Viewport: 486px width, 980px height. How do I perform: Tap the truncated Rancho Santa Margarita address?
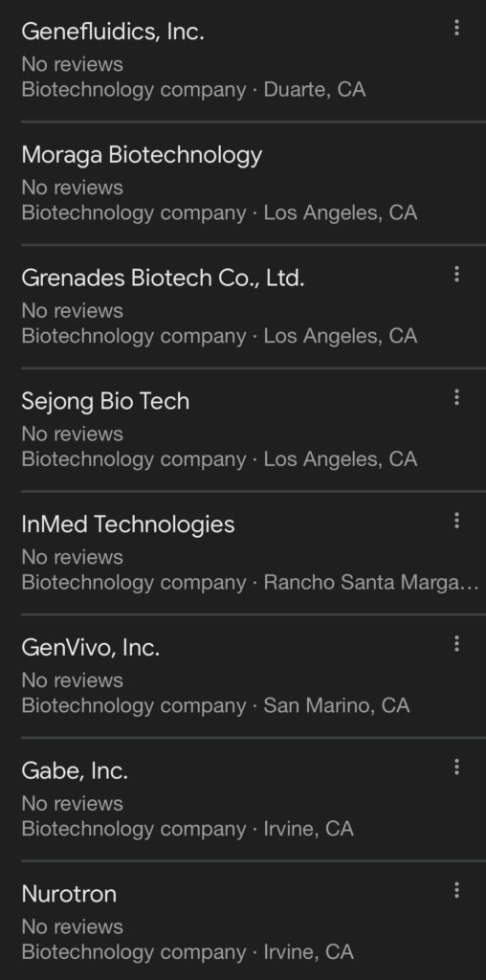click(371, 582)
